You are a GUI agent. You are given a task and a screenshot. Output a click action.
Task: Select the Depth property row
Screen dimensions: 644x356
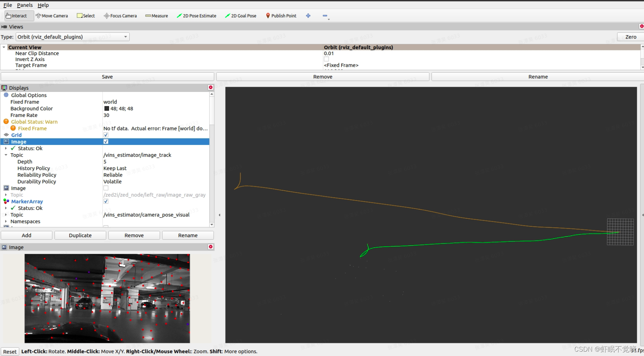click(105, 162)
